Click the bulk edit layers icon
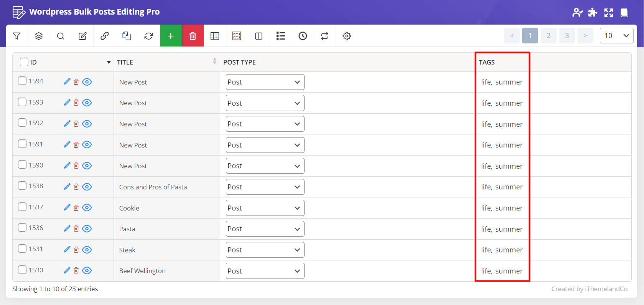 tap(39, 36)
